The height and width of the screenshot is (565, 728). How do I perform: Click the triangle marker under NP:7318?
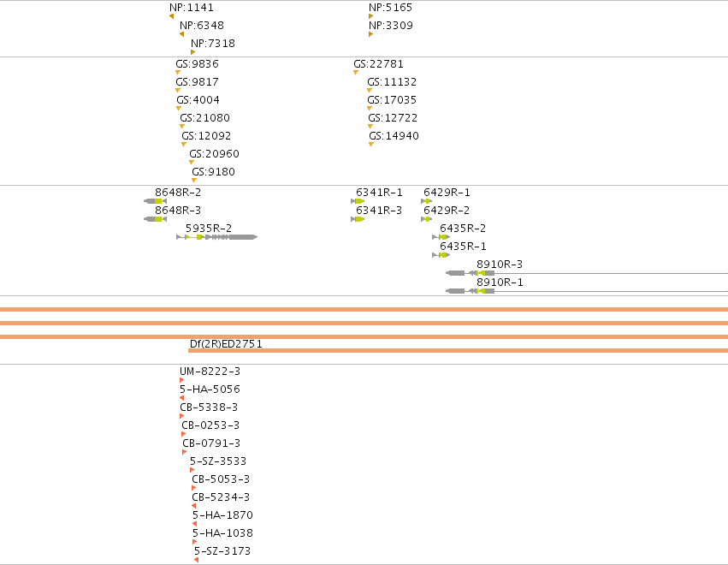coord(193,52)
